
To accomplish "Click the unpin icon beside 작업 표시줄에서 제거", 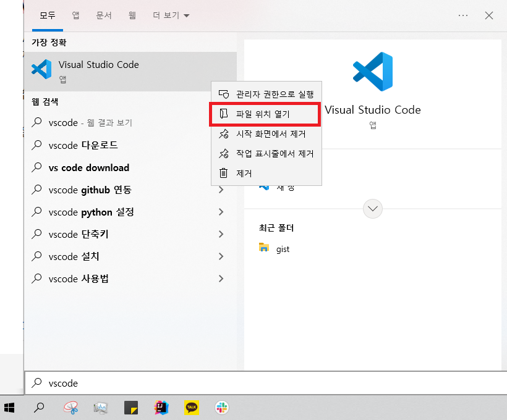I will click(224, 153).
